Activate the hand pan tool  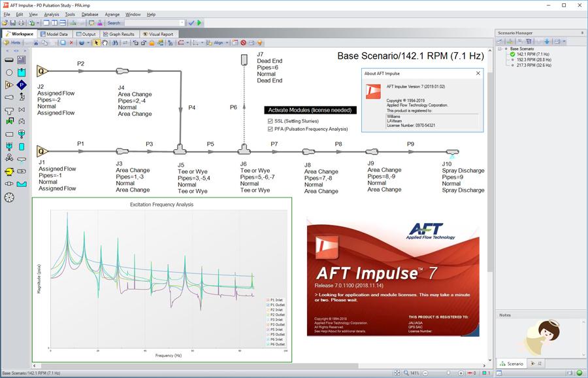(105, 43)
